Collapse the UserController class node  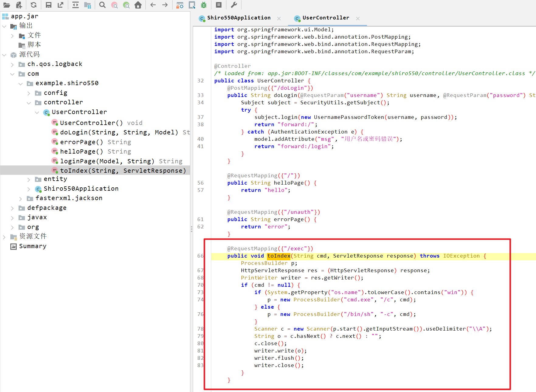[x=37, y=113]
